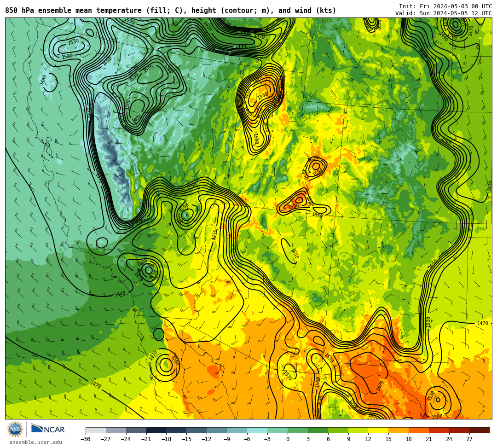Click the -24 colorbar tick label
497x448 pixels.
click(126, 439)
